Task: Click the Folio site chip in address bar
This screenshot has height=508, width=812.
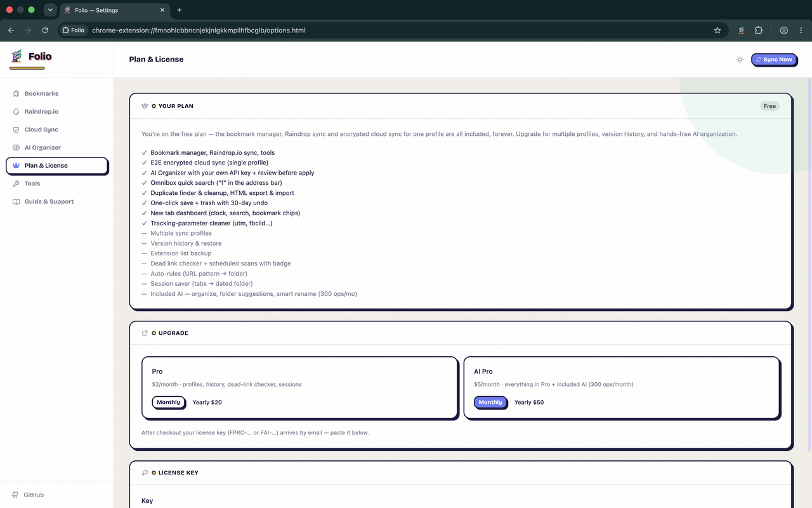Action: [73, 30]
